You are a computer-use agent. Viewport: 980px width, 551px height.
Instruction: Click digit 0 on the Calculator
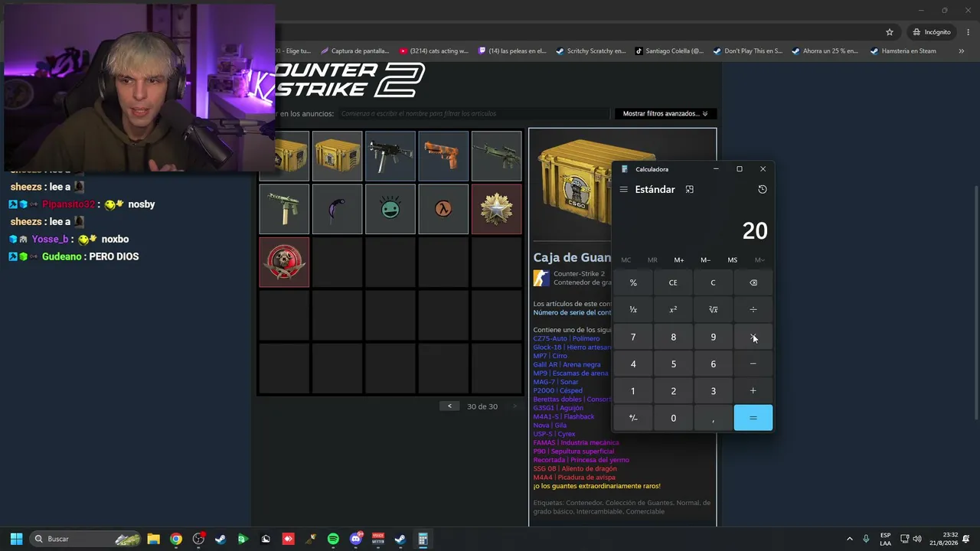(x=673, y=418)
